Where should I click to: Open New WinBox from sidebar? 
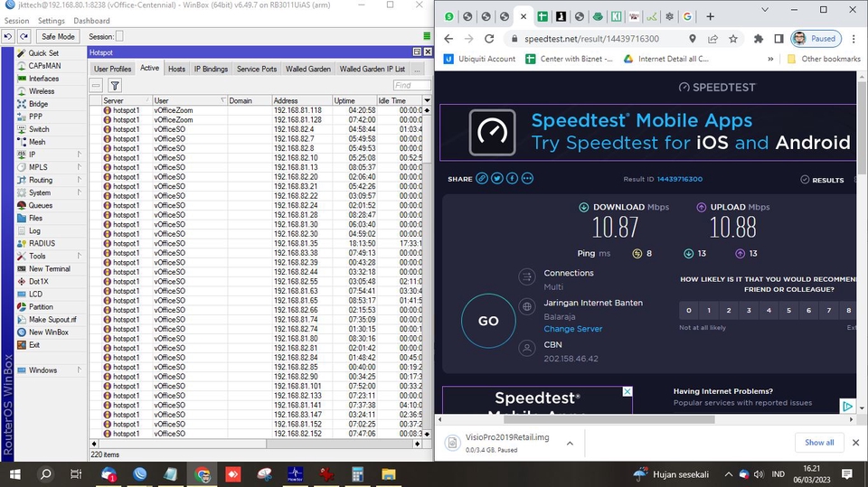[x=49, y=332]
